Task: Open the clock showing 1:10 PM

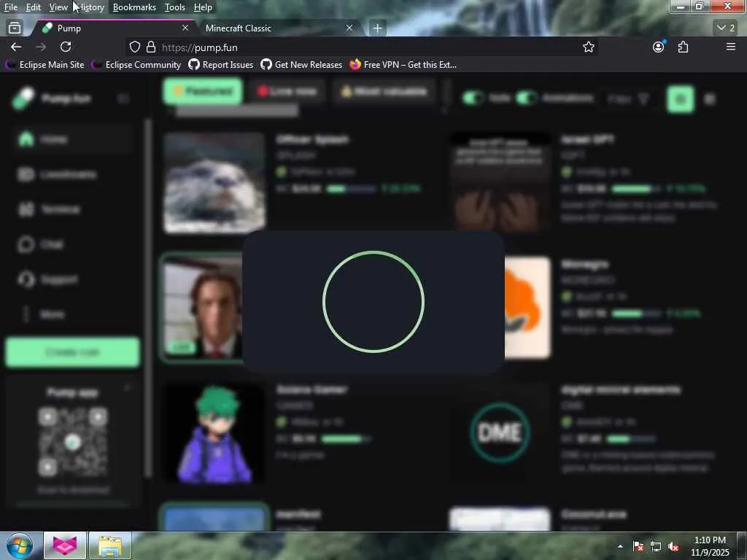Action: [x=710, y=546]
